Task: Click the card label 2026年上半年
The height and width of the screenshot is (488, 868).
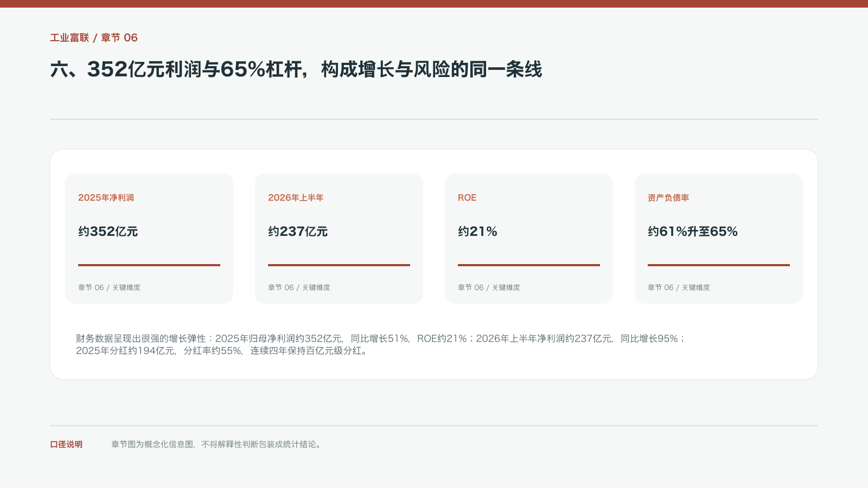Action: pyautogui.click(x=296, y=197)
